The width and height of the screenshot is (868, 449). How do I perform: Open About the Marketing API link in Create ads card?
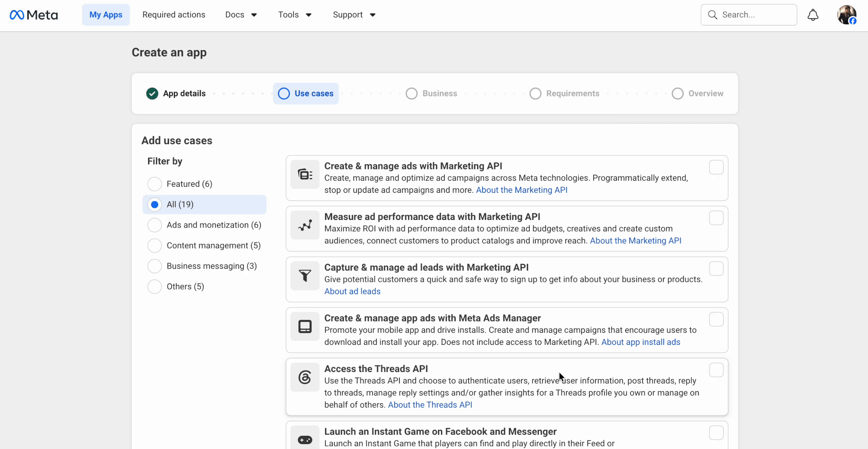pyautogui.click(x=522, y=190)
